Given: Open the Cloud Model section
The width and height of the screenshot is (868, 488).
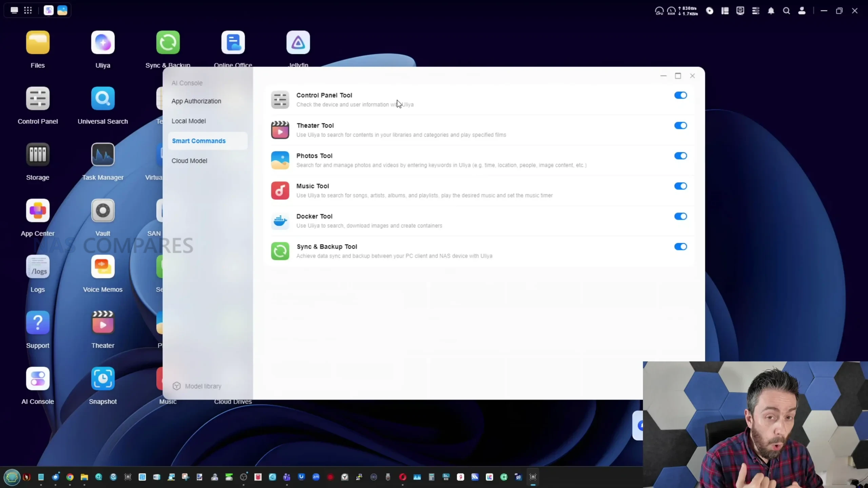Looking at the screenshot, I should 189,161.
